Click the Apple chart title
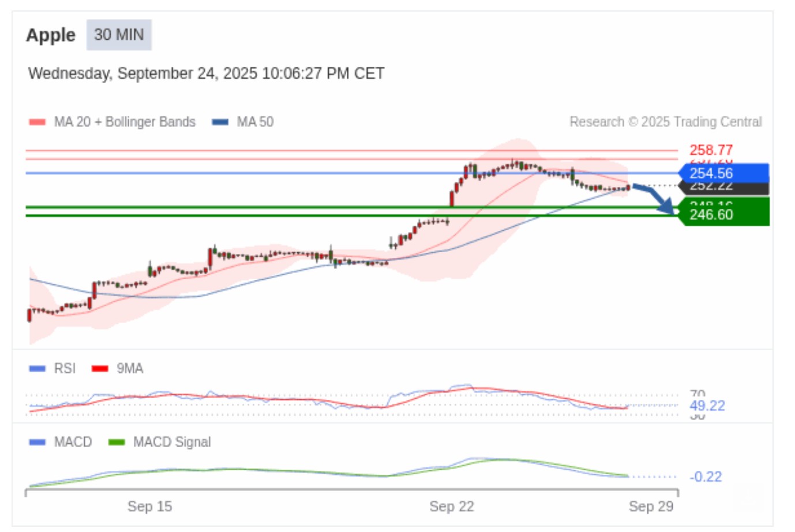Screen dimensions: 795x532 point(51,35)
